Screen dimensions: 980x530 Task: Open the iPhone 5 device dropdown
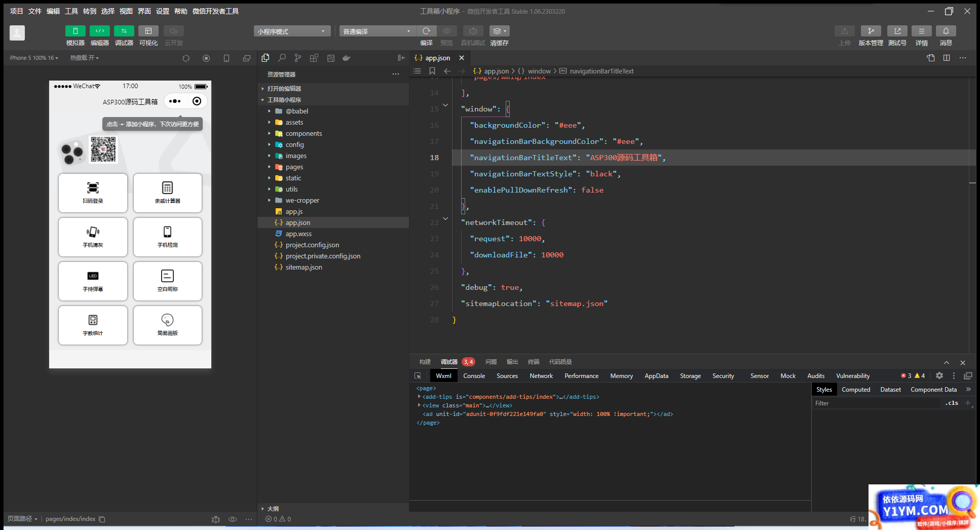click(x=34, y=58)
